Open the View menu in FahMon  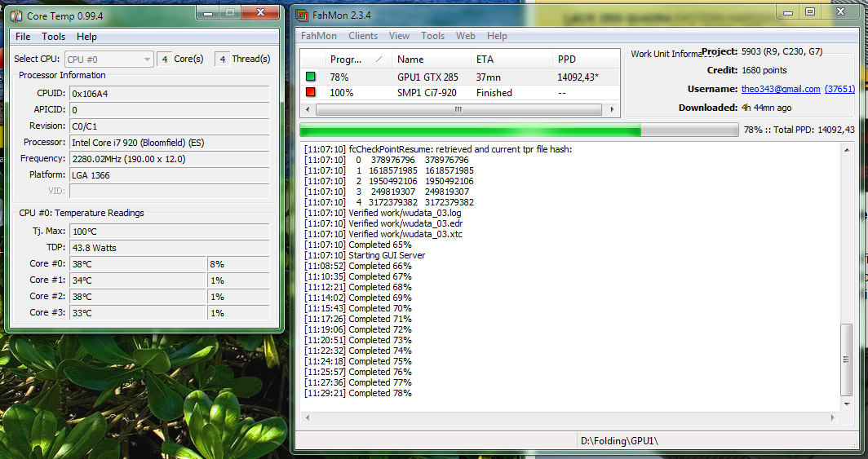coord(399,35)
